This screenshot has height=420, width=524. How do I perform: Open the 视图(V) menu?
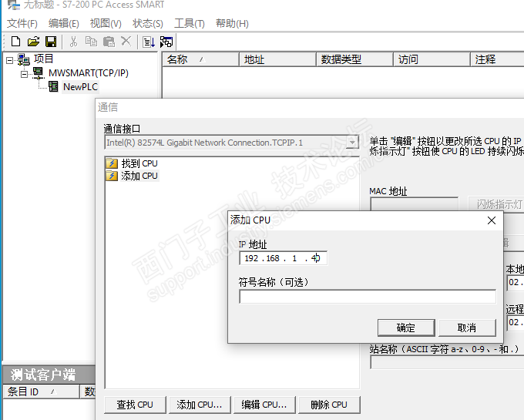pyautogui.click(x=106, y=23)
